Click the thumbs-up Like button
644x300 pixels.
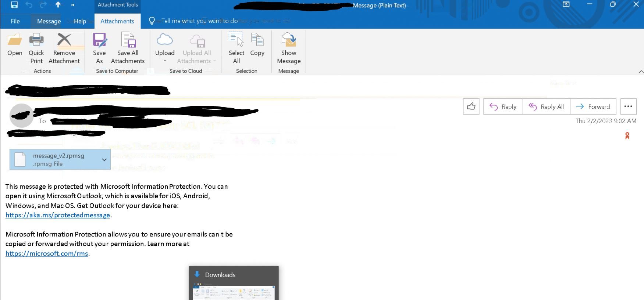coord(471,106)
